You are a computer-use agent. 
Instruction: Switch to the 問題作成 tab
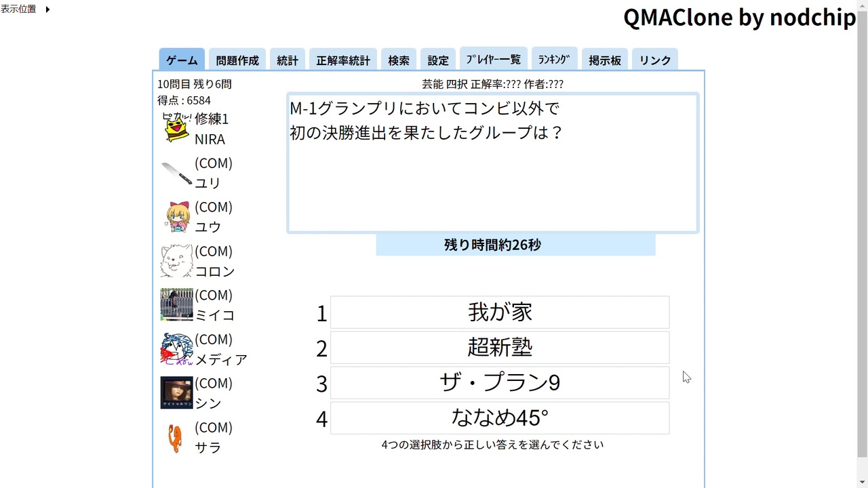[237, 60]
